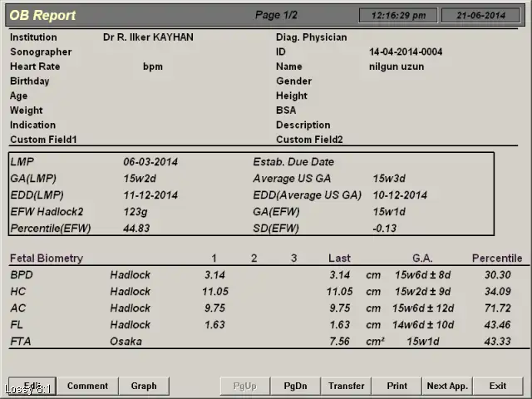
Task: Select the patient name nilgun uzun
Action: [397, 66]
